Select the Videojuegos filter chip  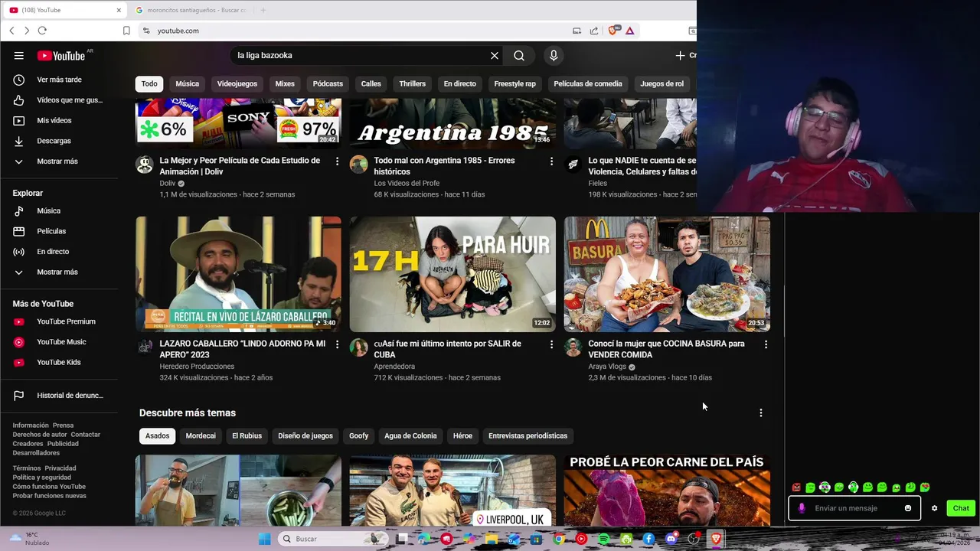pyautogui.click(x=237, y=83)
